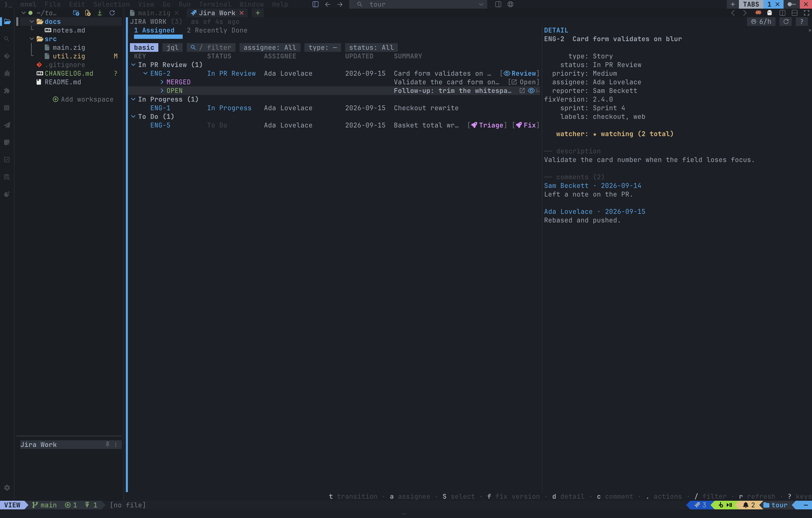Collapse the To Do group
Image resolution: width=812 pixels, height=518 pixels.
tap(133, 116)
